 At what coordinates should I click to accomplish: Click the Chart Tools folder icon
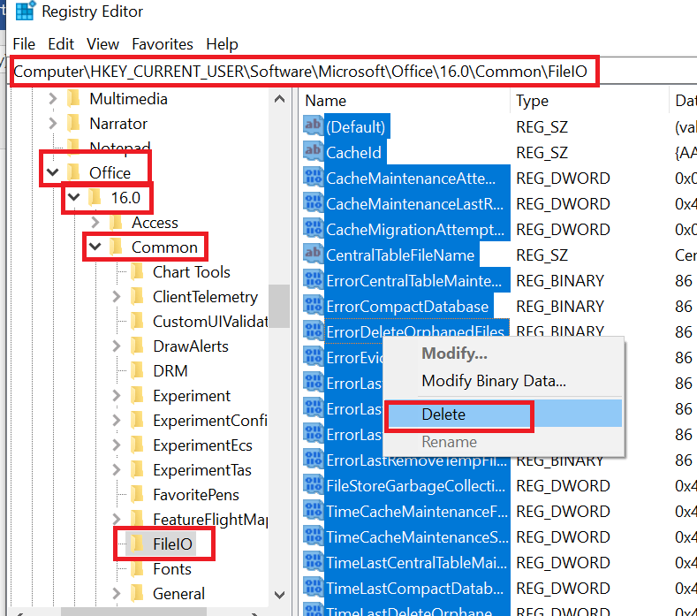pos(137,271)
